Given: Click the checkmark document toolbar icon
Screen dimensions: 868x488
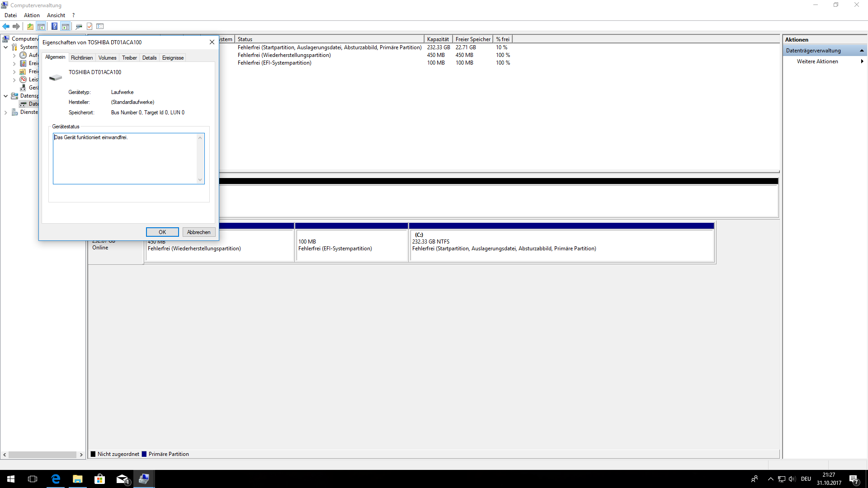Looking at the screenshot, I should (90, 26).
